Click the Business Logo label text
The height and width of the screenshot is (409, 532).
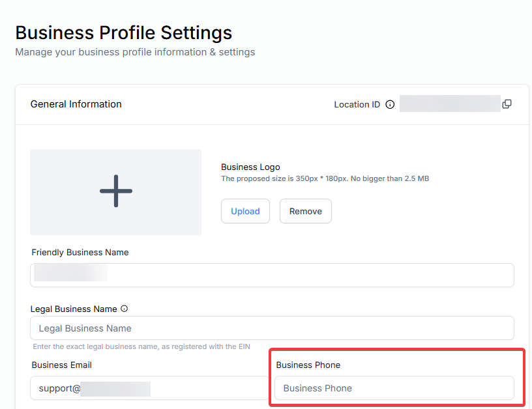pyautogui.click(x=250, y=167)
